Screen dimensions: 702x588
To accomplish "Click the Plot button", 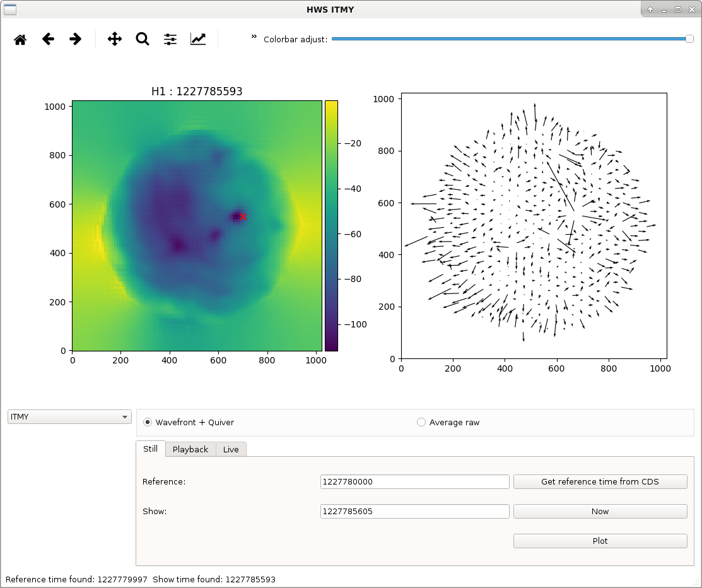I will click(600, 541).
